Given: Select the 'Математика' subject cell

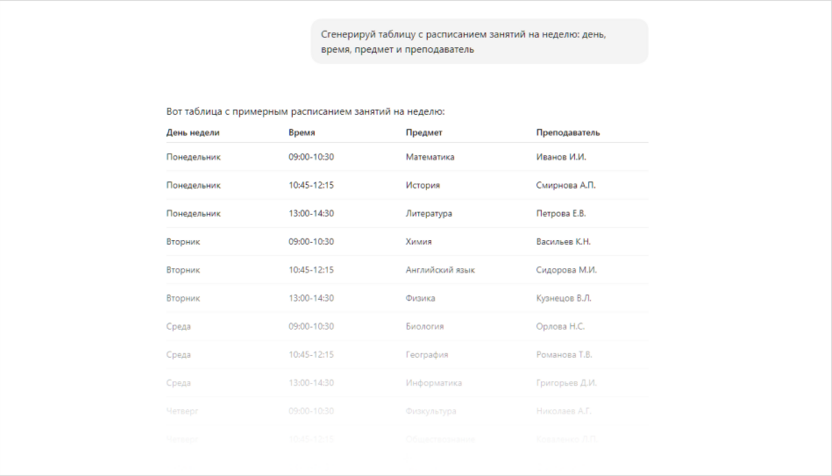Looking at the screenshot, I should [430, 157].
